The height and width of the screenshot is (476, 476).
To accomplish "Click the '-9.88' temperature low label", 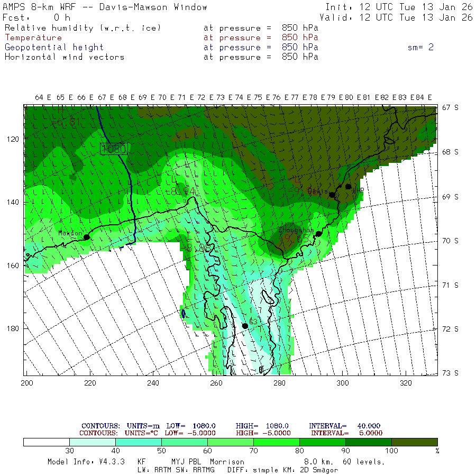I will pos(195,249).
